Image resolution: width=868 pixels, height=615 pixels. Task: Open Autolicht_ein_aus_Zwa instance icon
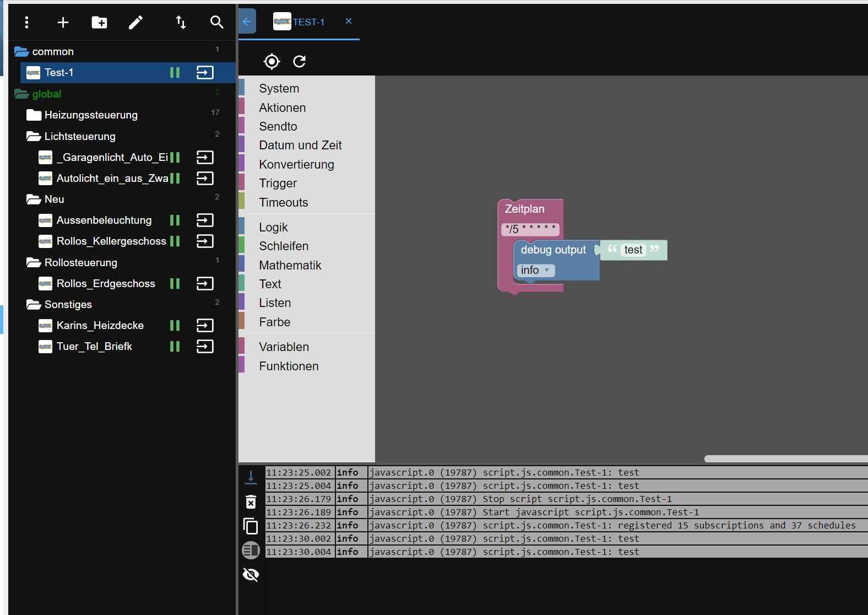click(x=205, y=179)
